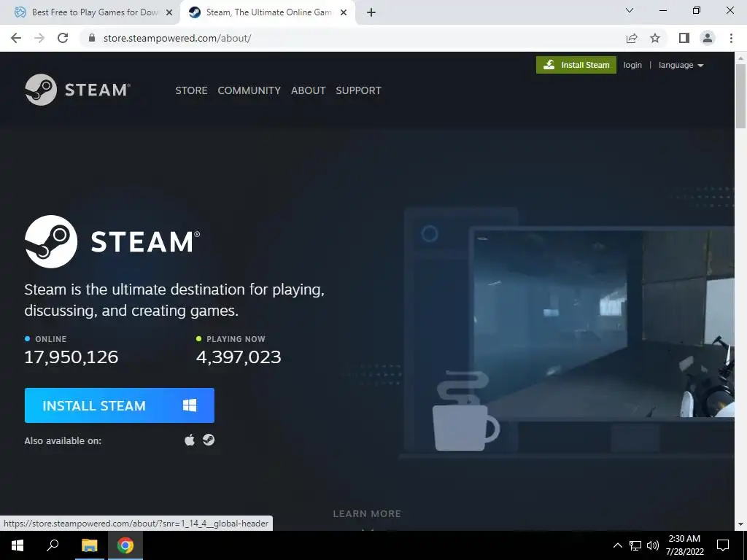Open the SUPPORT menu item
Screen dimensions: 747x560
(x=358, y=90)
